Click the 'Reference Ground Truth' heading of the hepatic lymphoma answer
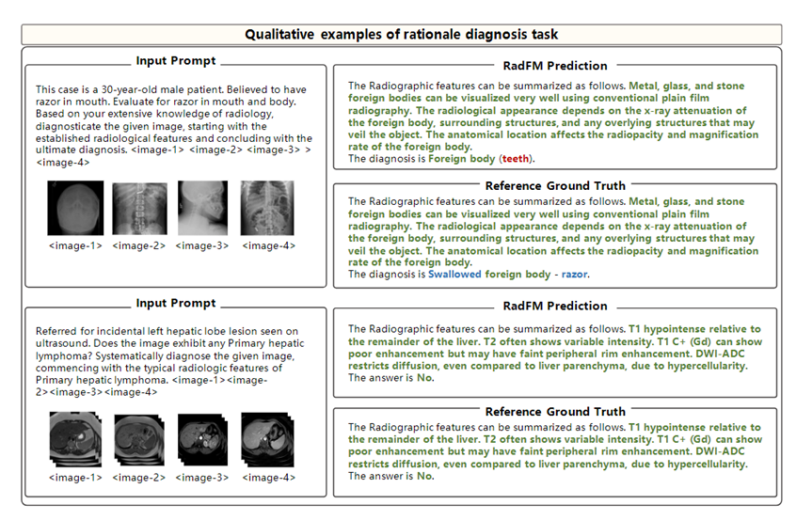Image resolution: width=812 pixels, height=520 pixels. [x=555, y=411]
